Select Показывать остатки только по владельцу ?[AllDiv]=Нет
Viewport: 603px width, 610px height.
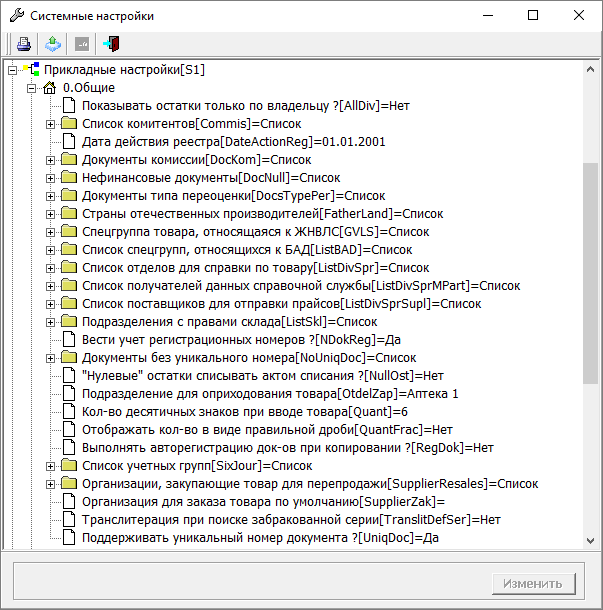click(245, 105)
